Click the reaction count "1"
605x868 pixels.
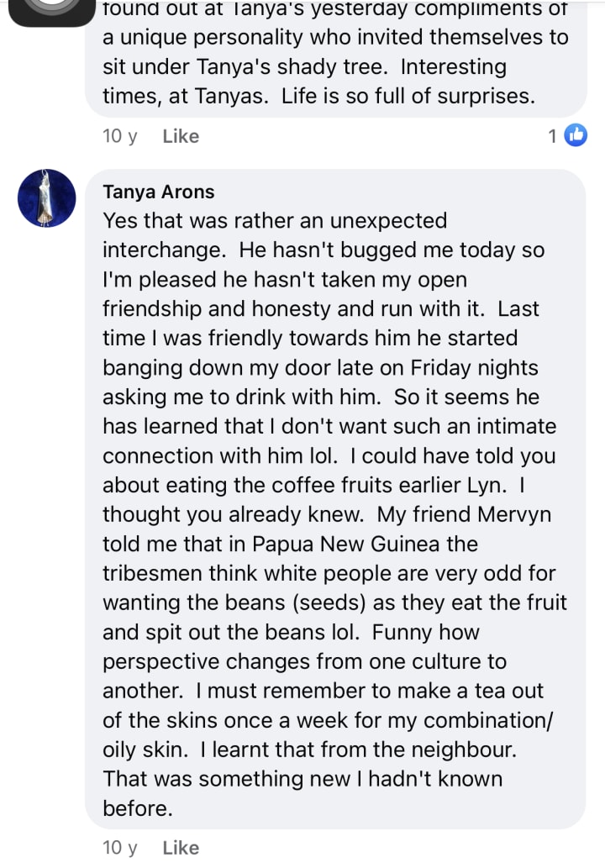pyautogui.click(x=553, y=135)
